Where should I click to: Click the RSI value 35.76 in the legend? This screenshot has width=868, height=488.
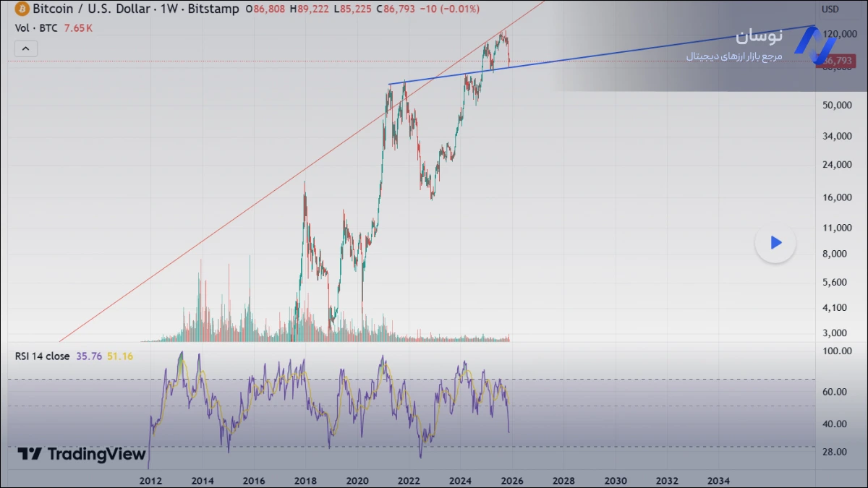[x=89, y=356]
